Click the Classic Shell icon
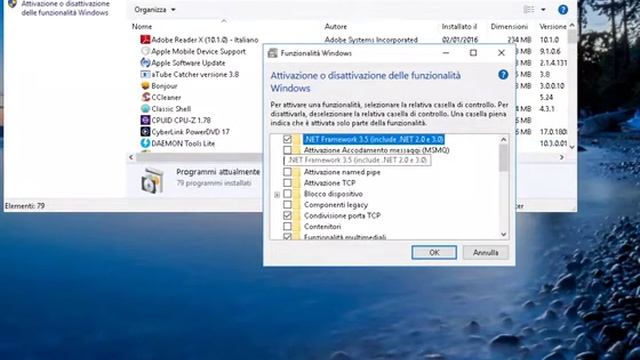 coord(145,109)
